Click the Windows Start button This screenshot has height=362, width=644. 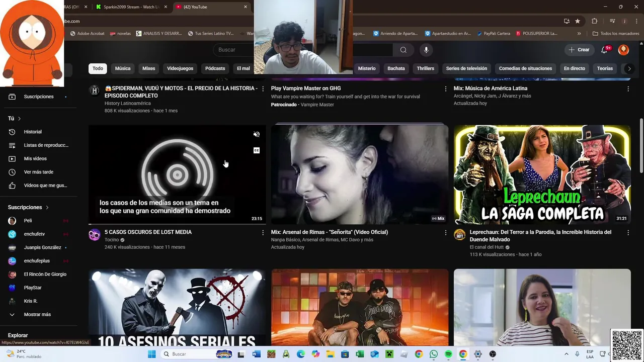point(151,354)
